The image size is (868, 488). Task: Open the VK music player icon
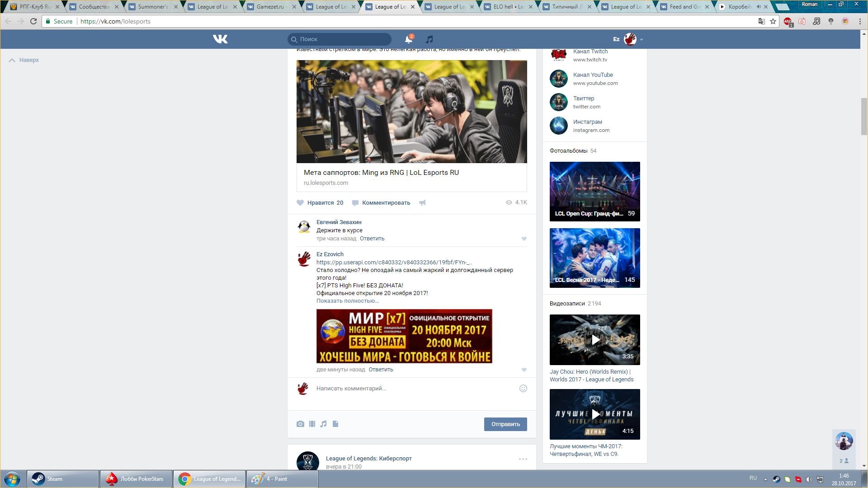(429, 39)
